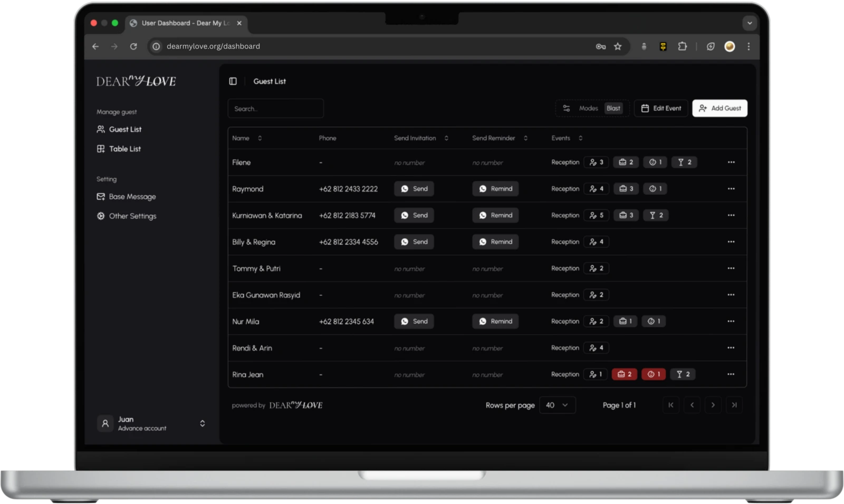The image size is (844, 504).
Task: Open Other Settings gear icon
Action: [x=100, y=216]
